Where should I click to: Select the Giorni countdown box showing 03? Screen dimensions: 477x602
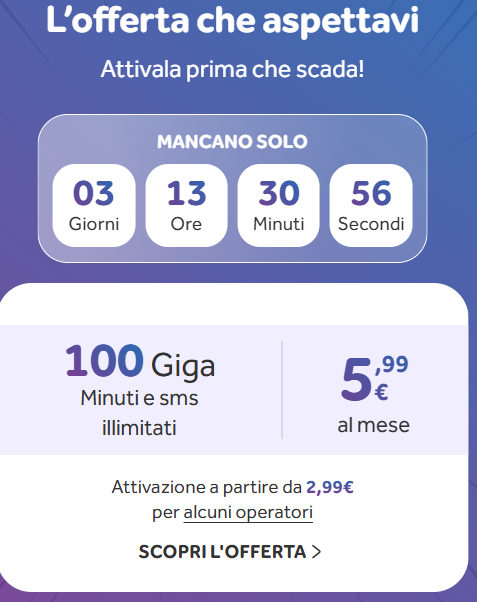click(94, 205)
